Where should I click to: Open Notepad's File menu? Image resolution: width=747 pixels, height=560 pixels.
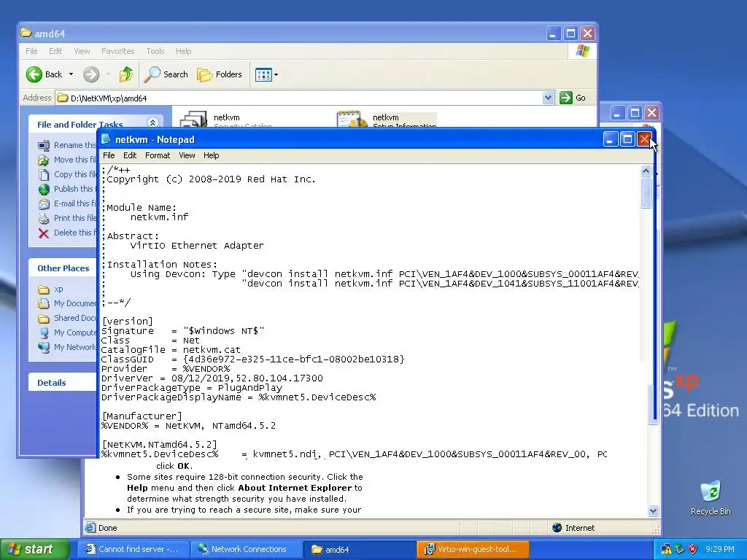point(109,155)
